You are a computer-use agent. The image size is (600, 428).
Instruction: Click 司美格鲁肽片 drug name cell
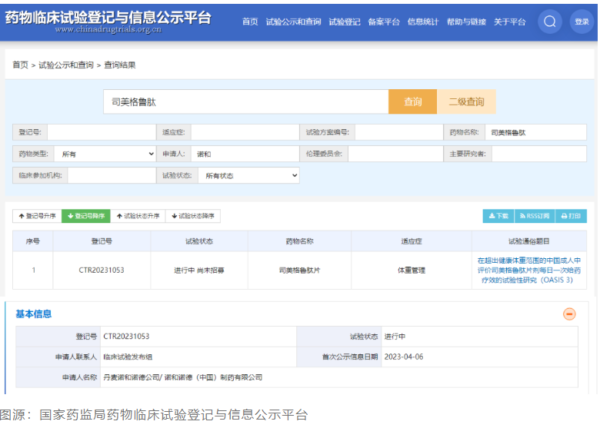click(x=300, y=270)
